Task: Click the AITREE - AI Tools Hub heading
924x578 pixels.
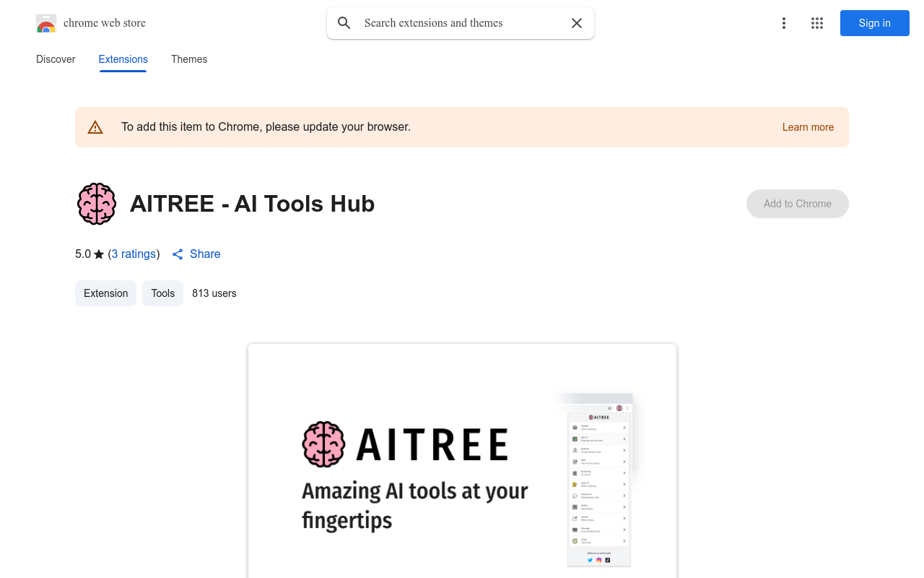Action: point(253,204)
